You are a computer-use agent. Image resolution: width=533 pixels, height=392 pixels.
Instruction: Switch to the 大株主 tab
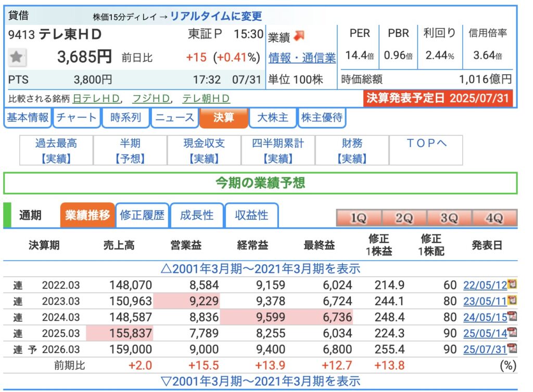point(273,117)
